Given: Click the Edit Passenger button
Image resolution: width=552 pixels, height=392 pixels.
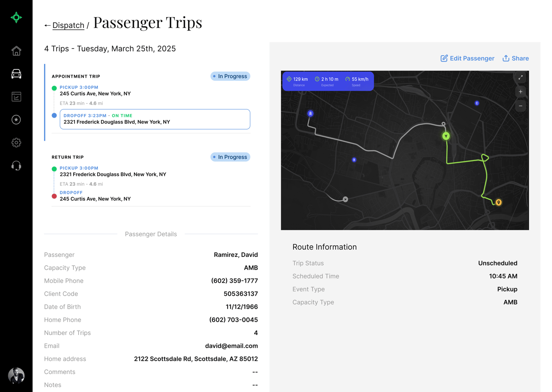Looking at the screenshot, I should point(467,58).
